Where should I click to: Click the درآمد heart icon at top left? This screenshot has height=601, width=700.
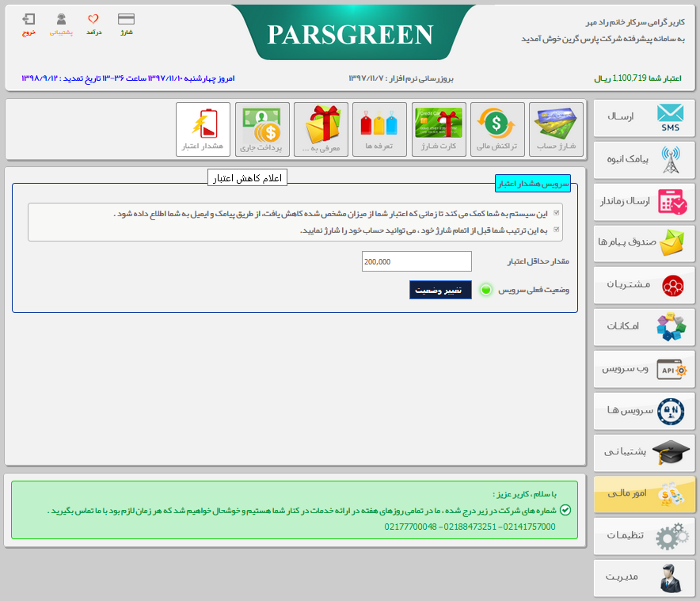pyautogui.click(x=93, y=21)
